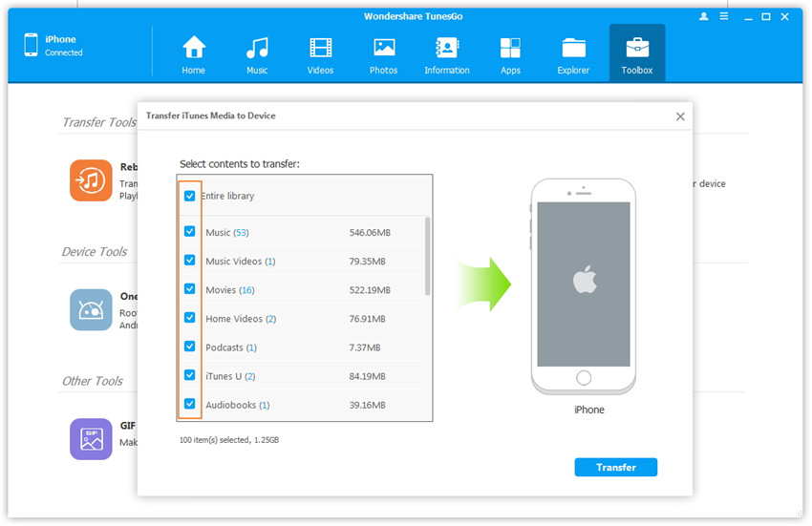Deselect the Audiobooks checkbox

tap(190, 404)
